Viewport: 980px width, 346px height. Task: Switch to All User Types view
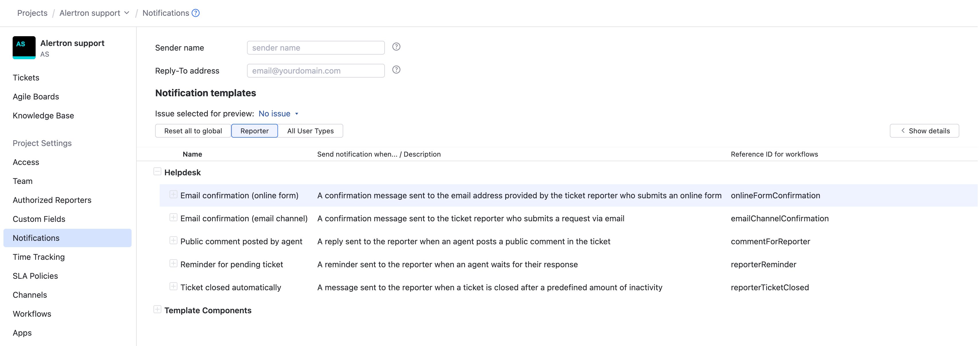(310, 130)
